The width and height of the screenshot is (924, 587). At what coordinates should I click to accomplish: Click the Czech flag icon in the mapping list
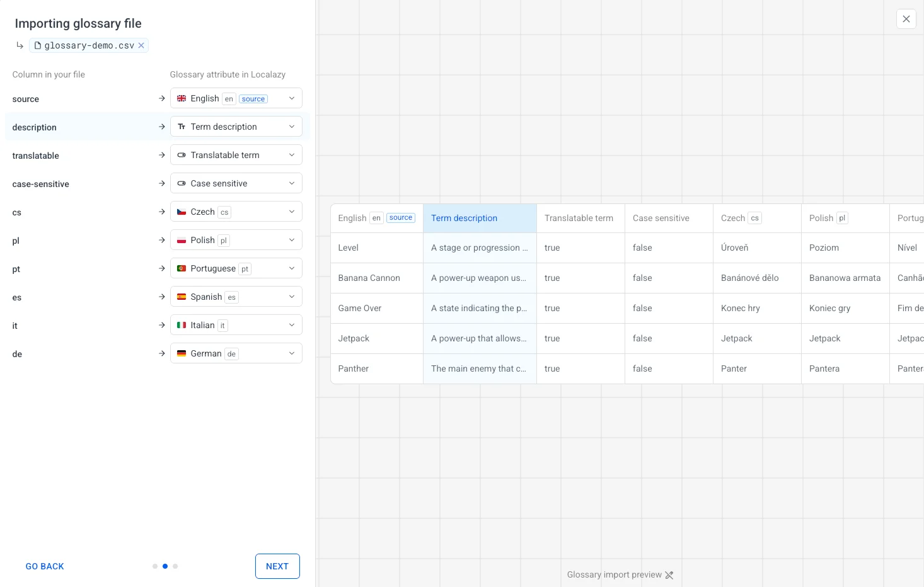point(182,212)
